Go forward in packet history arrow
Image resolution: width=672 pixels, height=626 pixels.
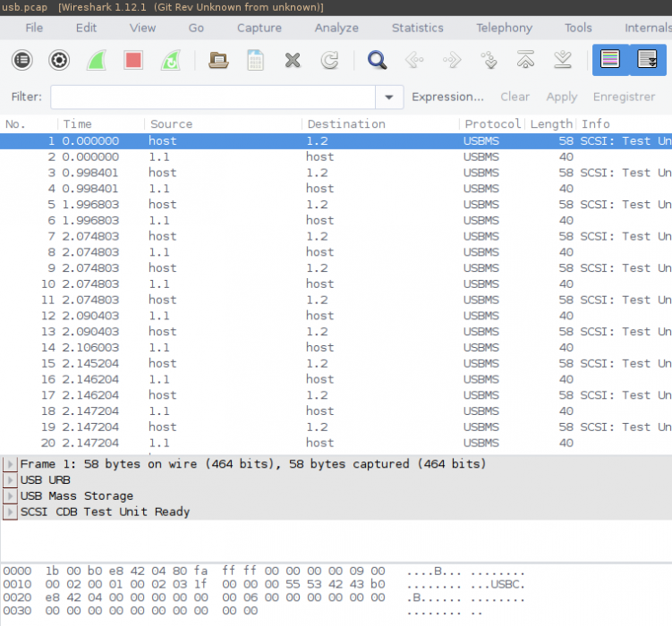click(452, 60)
